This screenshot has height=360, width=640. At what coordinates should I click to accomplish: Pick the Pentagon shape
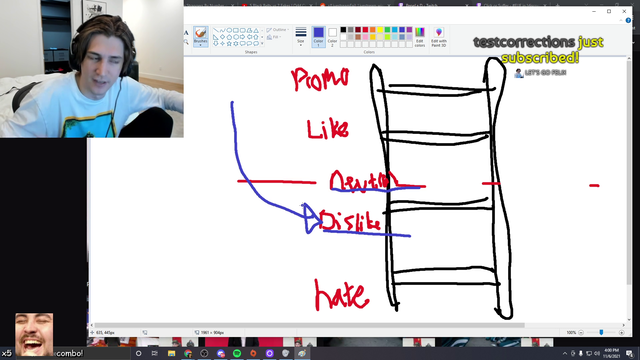(229, 37)
